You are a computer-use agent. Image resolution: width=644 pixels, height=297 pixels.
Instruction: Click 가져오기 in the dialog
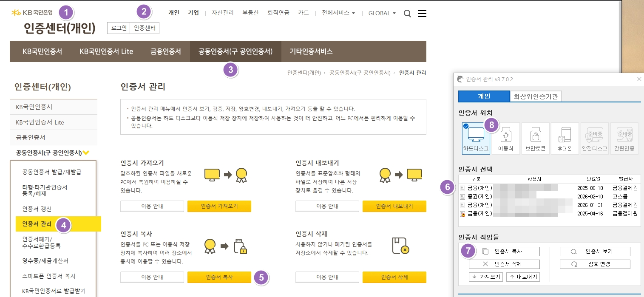pyautogui.click(x=486, y=277)
